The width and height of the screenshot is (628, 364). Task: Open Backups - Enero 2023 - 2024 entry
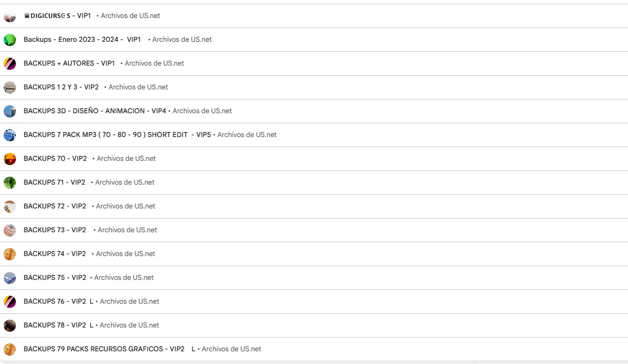tap(82, 40)
